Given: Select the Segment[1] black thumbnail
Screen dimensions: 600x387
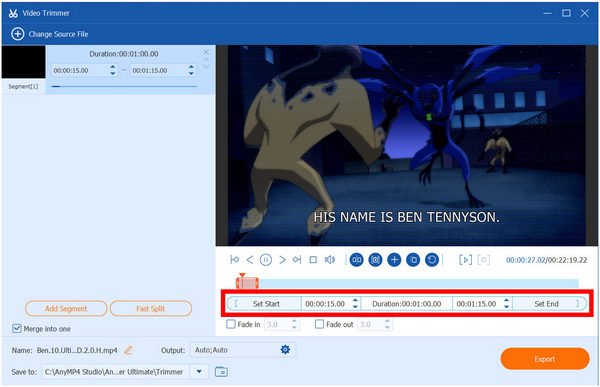Looking at the screenshot, I should tap(23, 62).
